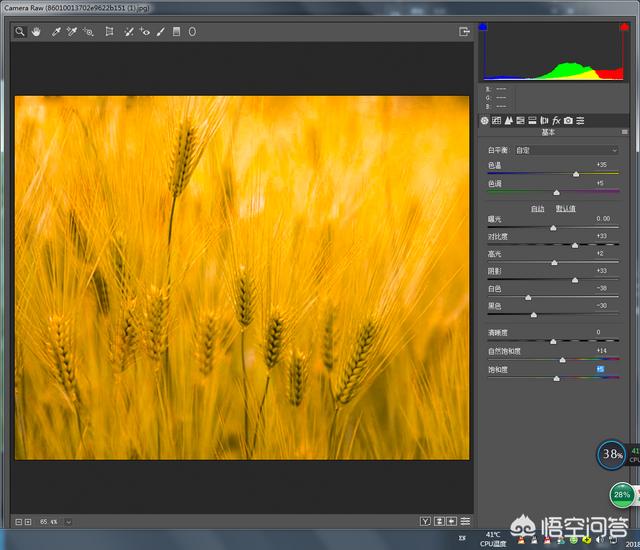Open the 基本 panel options menu
Screen dimensions: 640x550
pyautogui.click(x=622, y=132)
